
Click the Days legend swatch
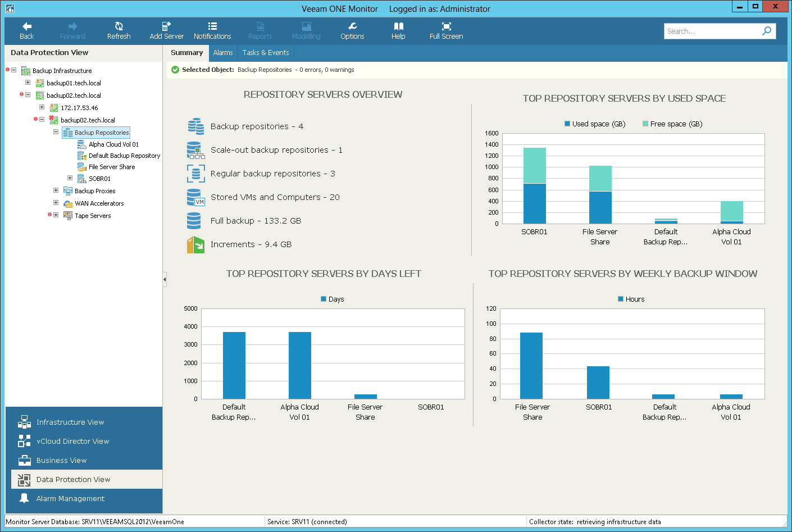tap(324, 299)
